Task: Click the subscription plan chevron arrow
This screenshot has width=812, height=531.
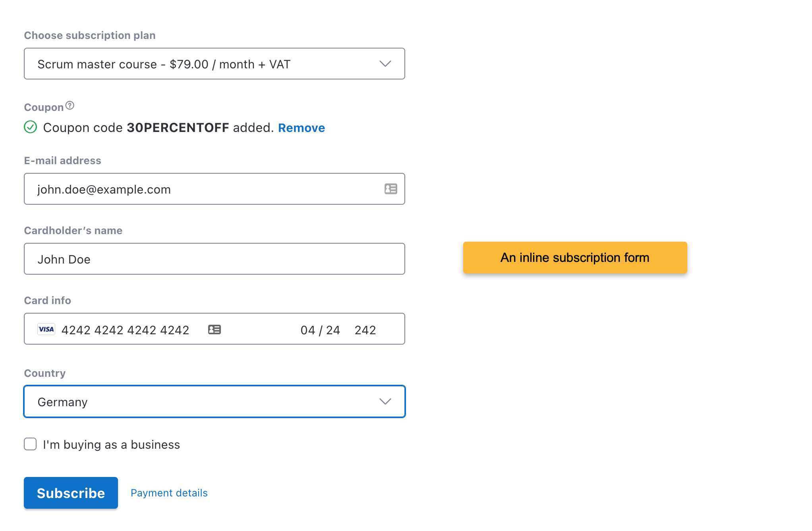Action: (x=385, y=64)
